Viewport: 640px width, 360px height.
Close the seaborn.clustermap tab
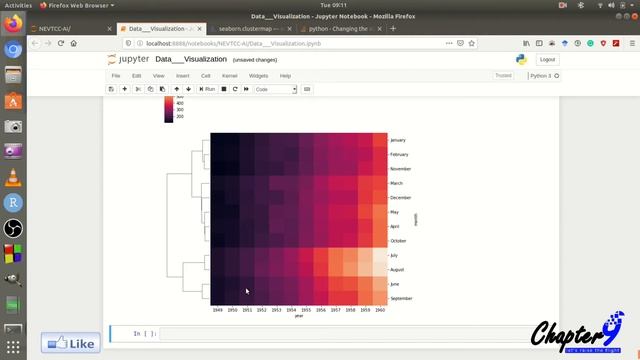coord(289,29)
